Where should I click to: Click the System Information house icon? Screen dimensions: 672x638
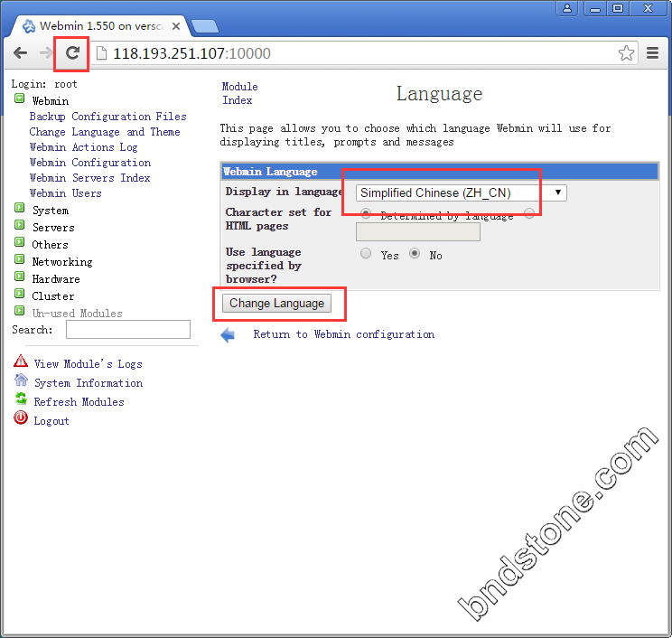(21, 380)
